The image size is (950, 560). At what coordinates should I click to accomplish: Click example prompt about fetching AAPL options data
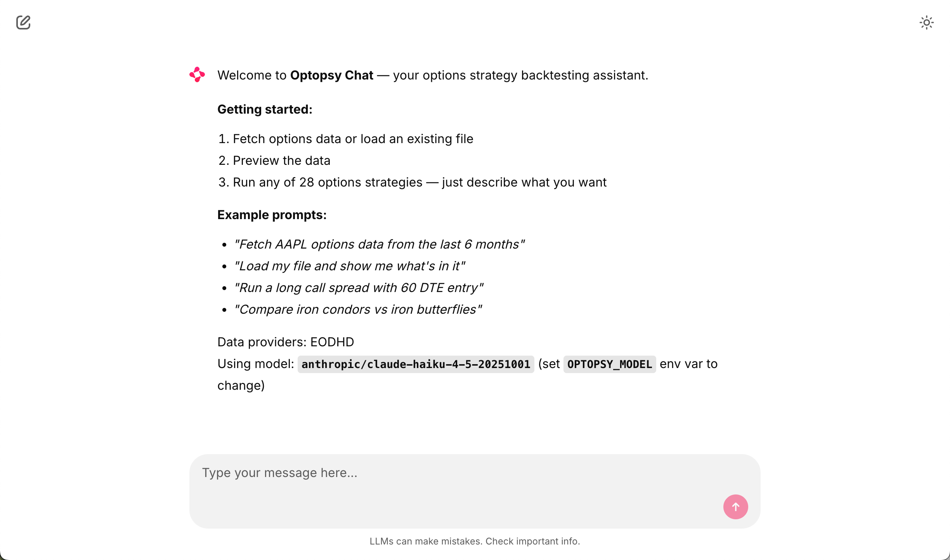tap(379, 244)
